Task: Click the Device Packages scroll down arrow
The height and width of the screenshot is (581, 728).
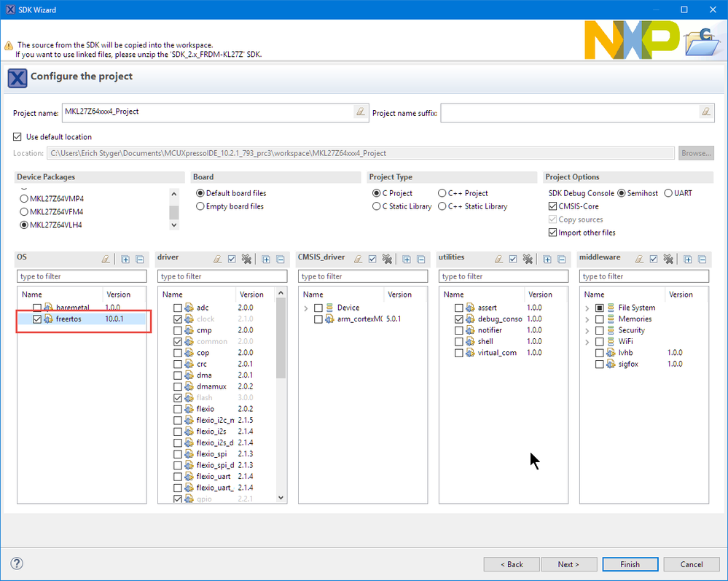Action: (x=174, y=225)
